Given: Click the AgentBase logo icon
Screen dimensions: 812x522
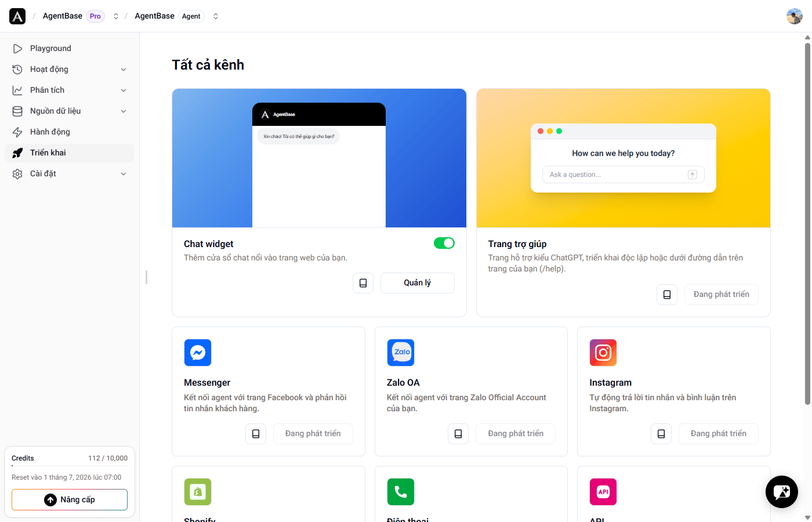Looking at the screenshot, I should coord(17,16).
